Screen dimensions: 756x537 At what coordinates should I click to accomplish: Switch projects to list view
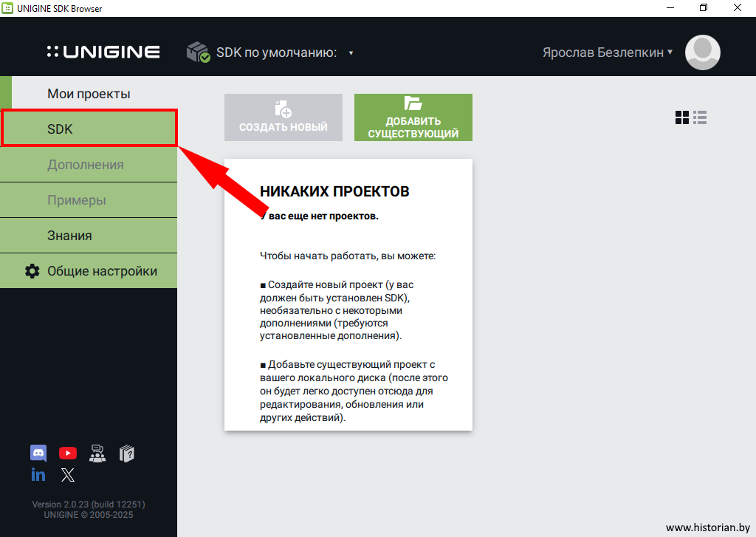(701, 117)
